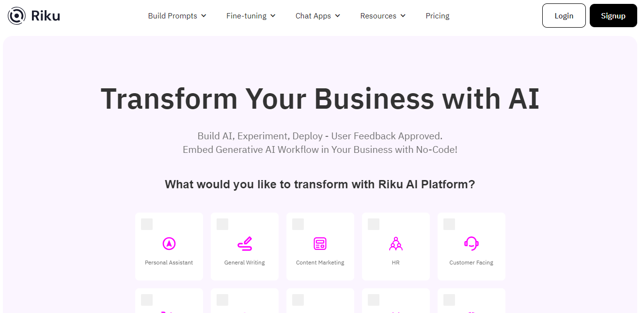The image size is (644, 313).
Task: Tick the Personal Assistant checkbox
Action: [x=147, y=224]
